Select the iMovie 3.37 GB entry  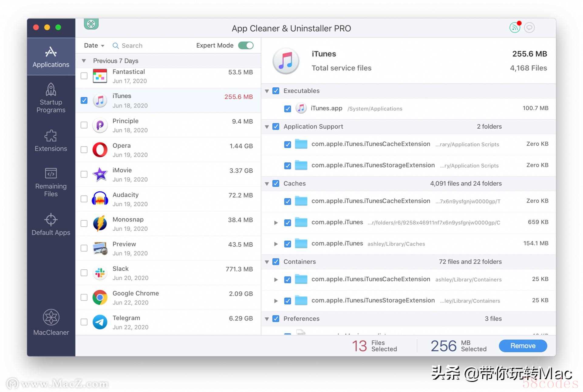[x=168, y=174]
